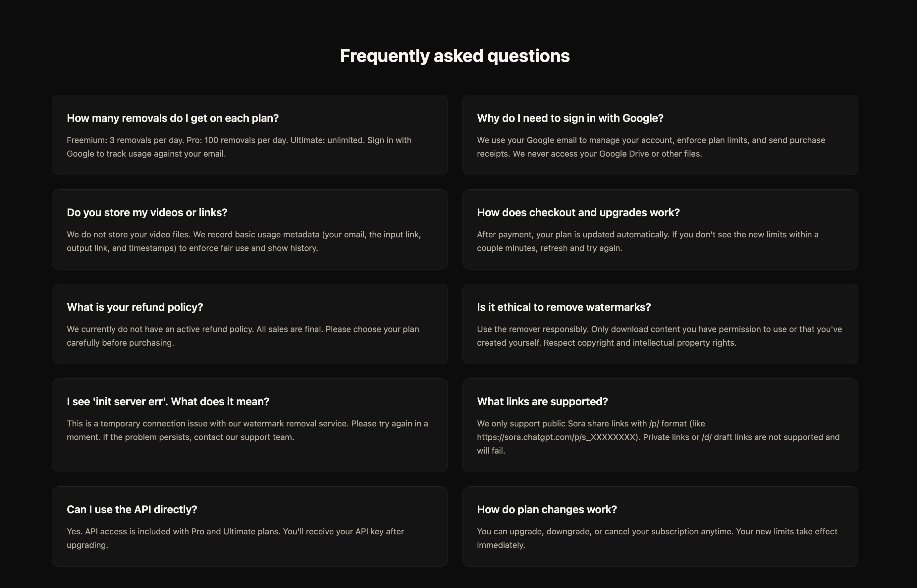Click the answer about Google email and receipts

tap(651, 147)
